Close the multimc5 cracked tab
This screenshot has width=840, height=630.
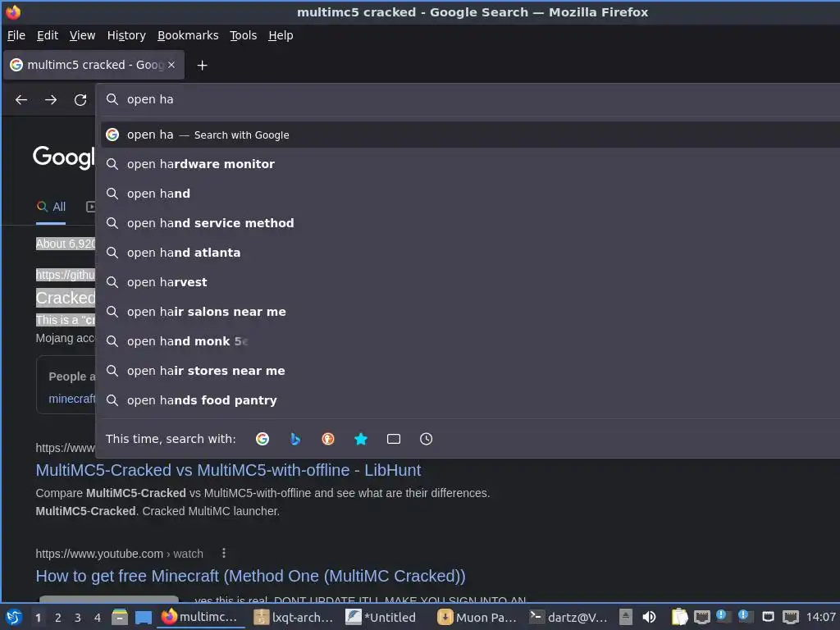click(171, 65)
